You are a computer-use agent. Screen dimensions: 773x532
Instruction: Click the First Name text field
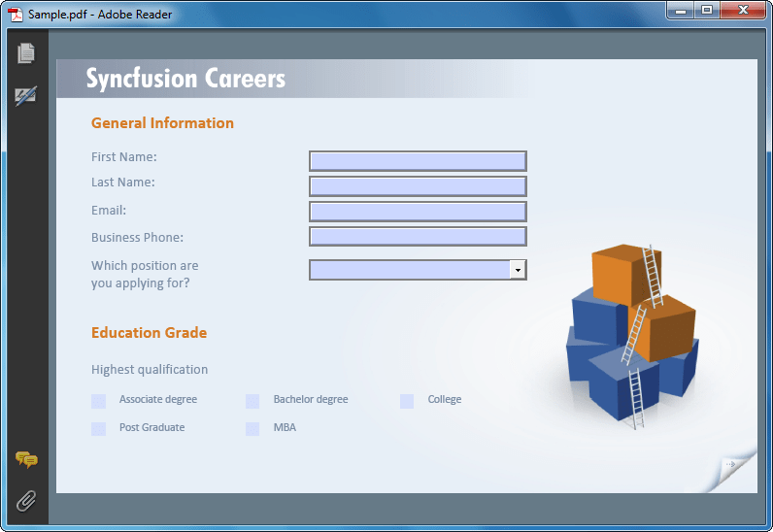click(x=418, y=161)
